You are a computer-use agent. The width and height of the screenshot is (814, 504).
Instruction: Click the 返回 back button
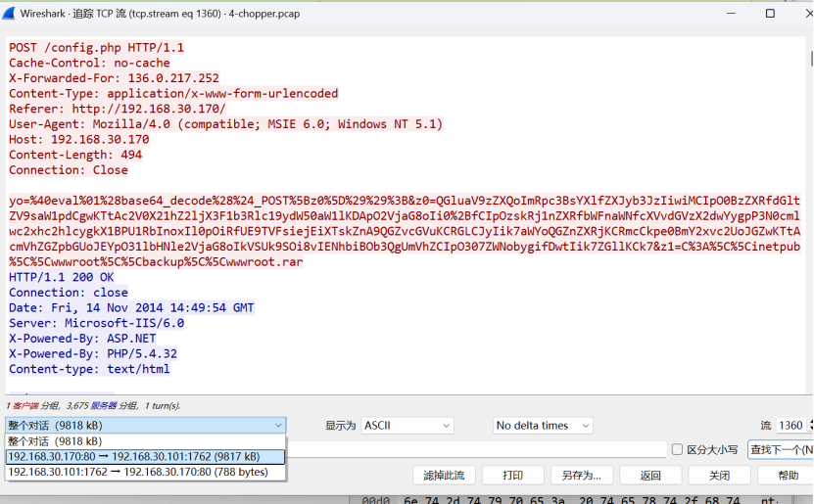[650, 475]
